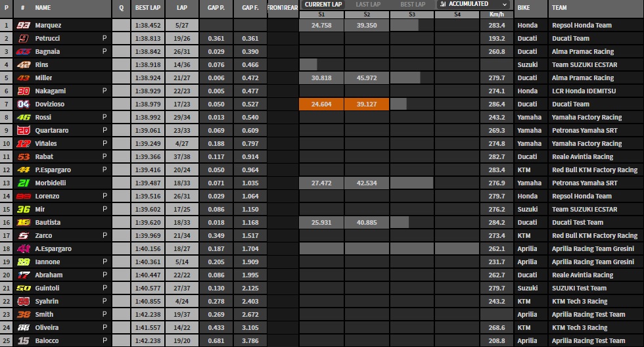Click the Front/Rear column header
The height and width of the screenshot is (347, 644).
click(283, 8)
